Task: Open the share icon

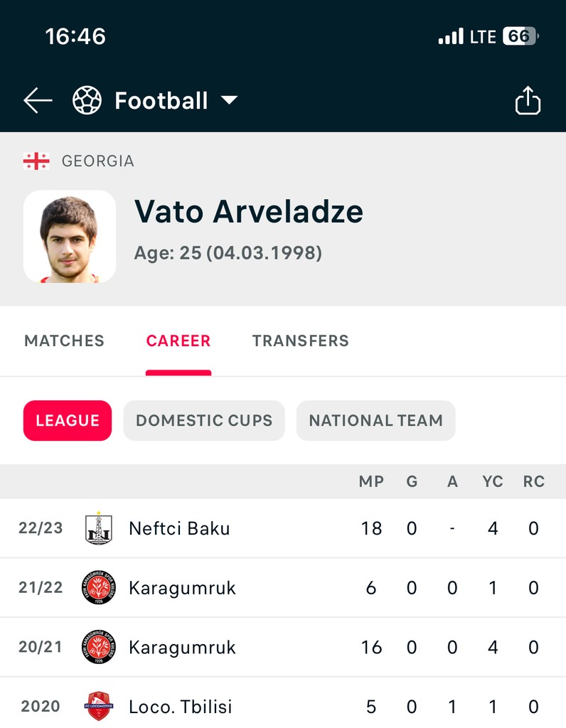Action: point(528,101)
